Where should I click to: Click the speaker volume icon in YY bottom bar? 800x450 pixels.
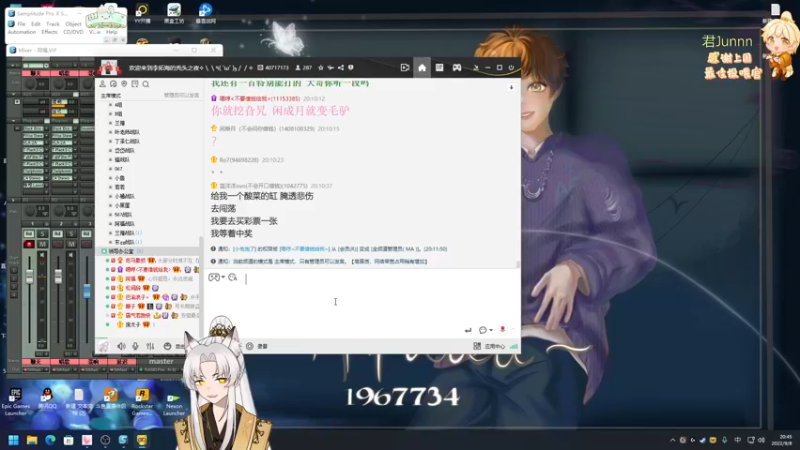(x=121, y=346)
